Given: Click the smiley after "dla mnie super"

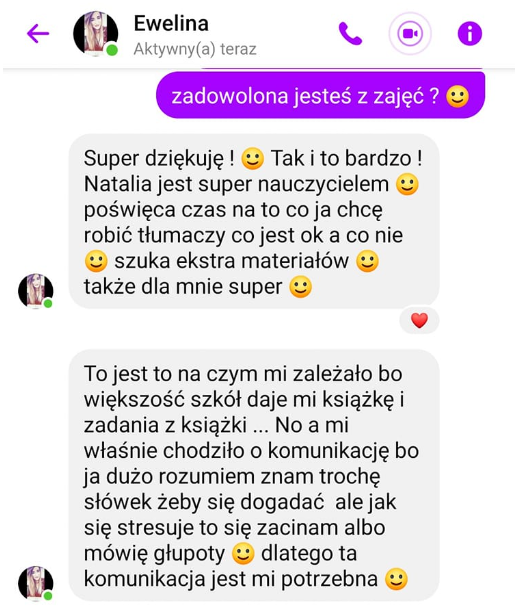Looking at the screenshot, I should (301, 287).
